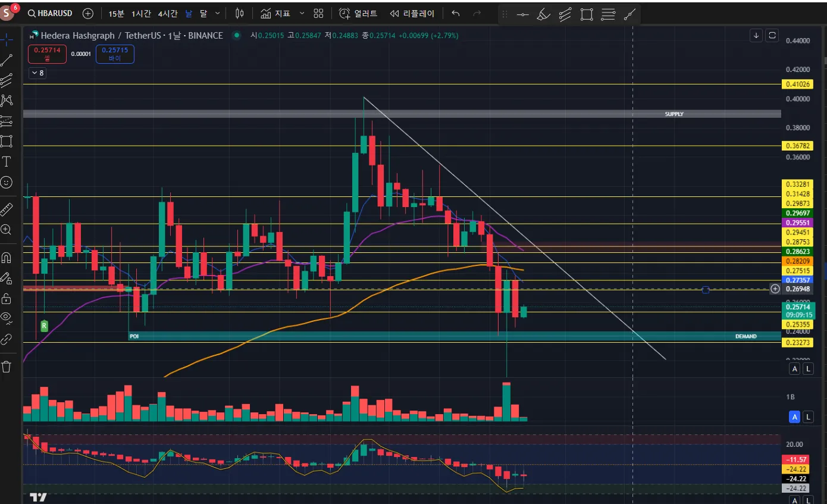Viewport: 827px width, 504px height.
Task: Open the forecasting and measurement tools
Action: 7,121
